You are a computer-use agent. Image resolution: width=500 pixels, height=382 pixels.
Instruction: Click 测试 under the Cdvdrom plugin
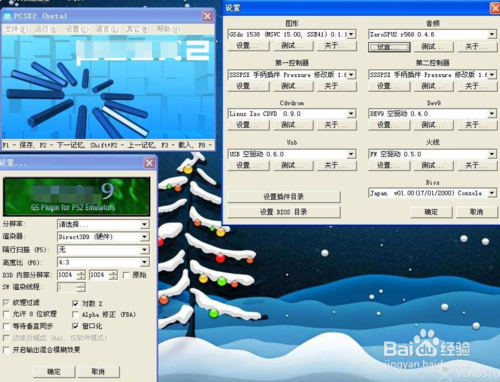click(293, 125)
